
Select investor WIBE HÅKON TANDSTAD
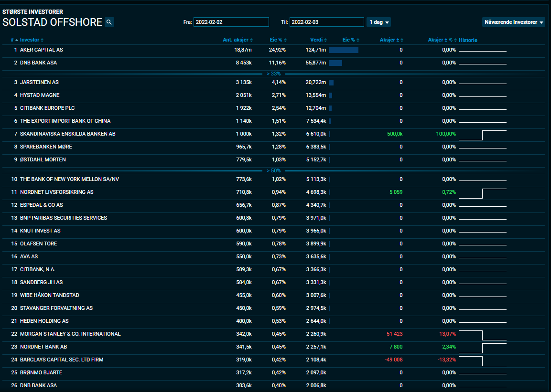click(x=50, y=296)
